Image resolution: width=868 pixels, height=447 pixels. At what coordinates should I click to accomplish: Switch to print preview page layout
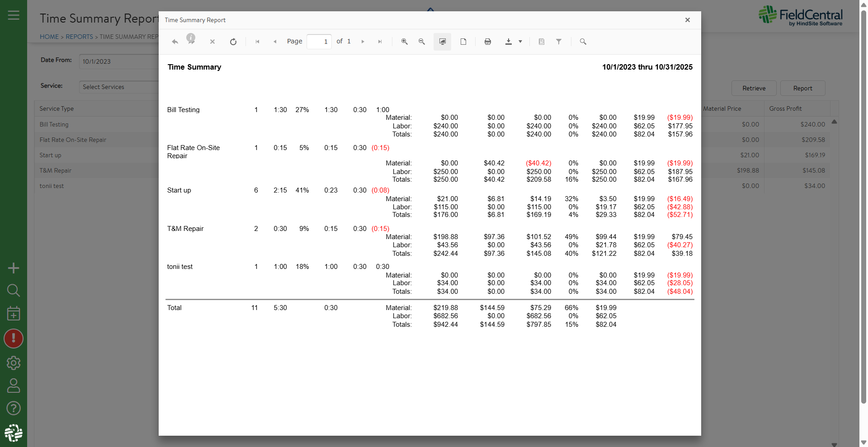463,42
